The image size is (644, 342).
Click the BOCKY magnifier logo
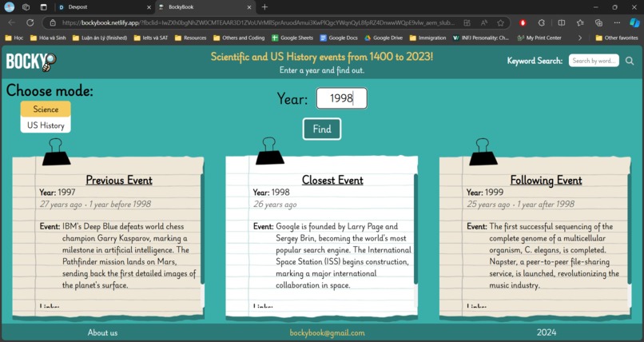click(x=31, y=62)
